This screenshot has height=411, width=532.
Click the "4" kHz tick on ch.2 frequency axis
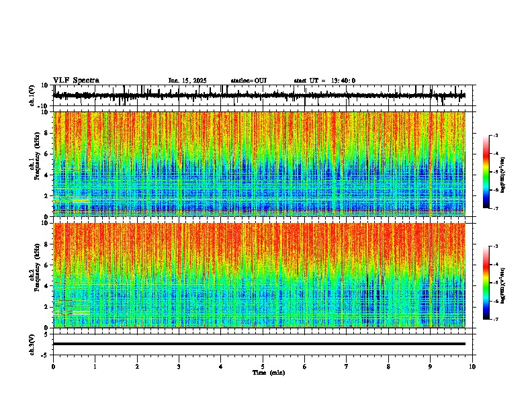coord(46,286)
